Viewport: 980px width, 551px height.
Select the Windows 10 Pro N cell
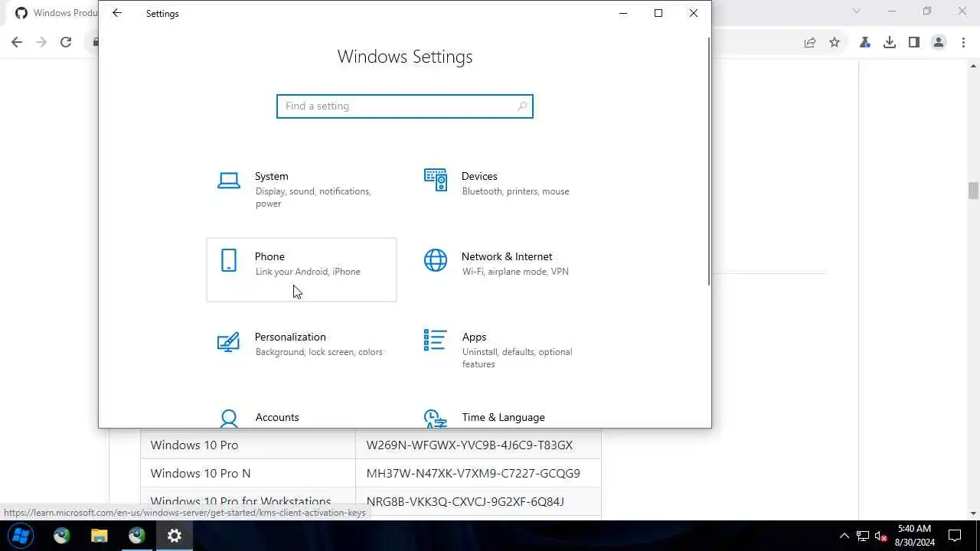coord(248,473)
